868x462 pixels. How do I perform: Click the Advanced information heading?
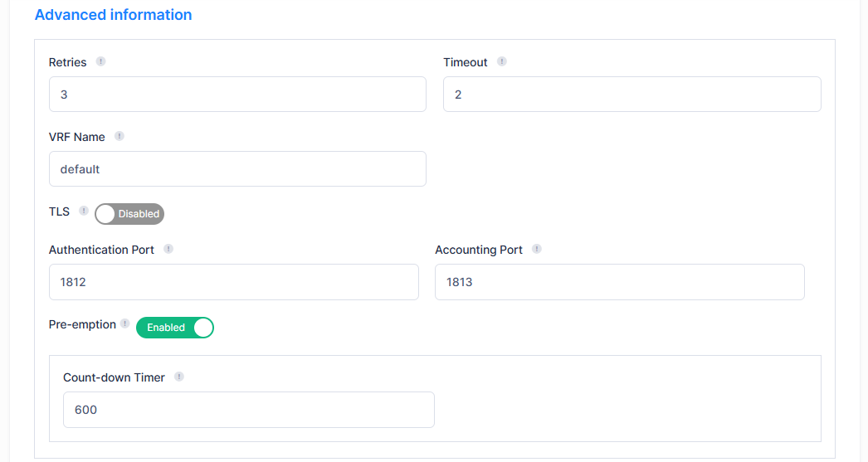click(x=114, y=15)
